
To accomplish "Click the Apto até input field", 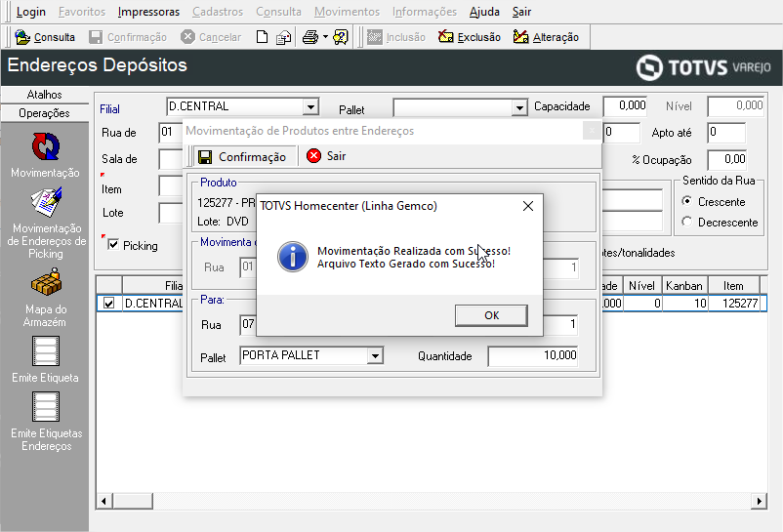I will coord(726,132).
